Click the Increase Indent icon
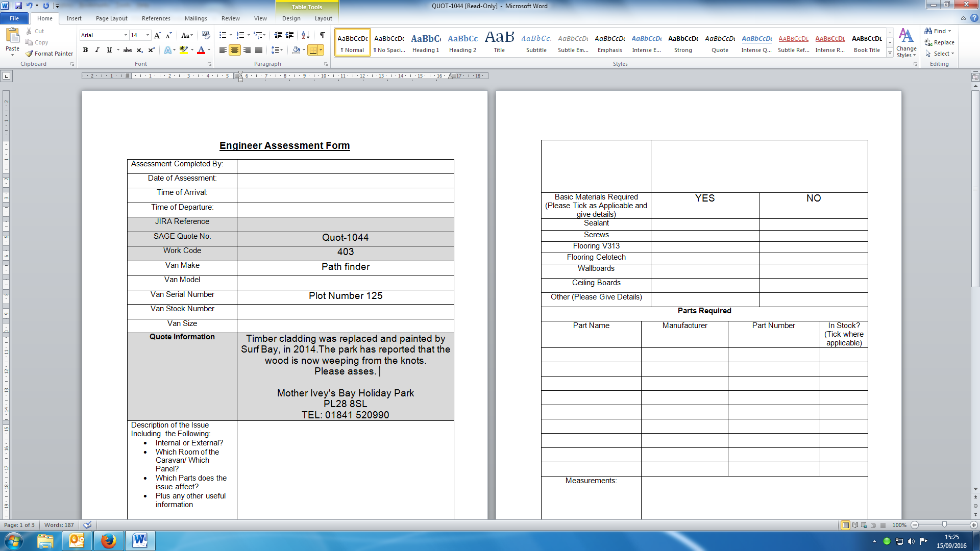Viewport: 980px width, 551px height. pyautogui.click(x=290, y=35)
